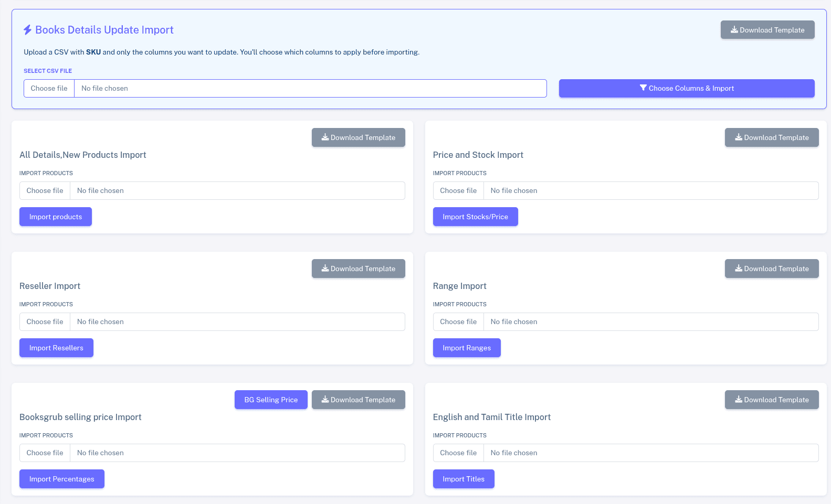The image size is (831, 504).
Task: Click the Books Details Update Import heading
Action: pos(104,30)
